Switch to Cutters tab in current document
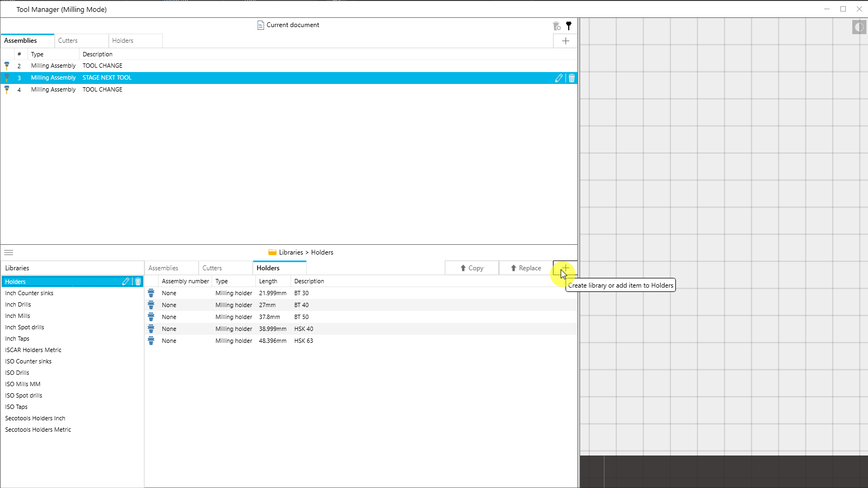 point(68,41)
